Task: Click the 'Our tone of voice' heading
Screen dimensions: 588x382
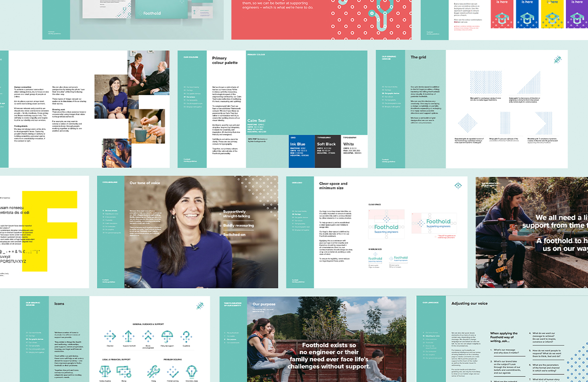Action: click(145, 183)
